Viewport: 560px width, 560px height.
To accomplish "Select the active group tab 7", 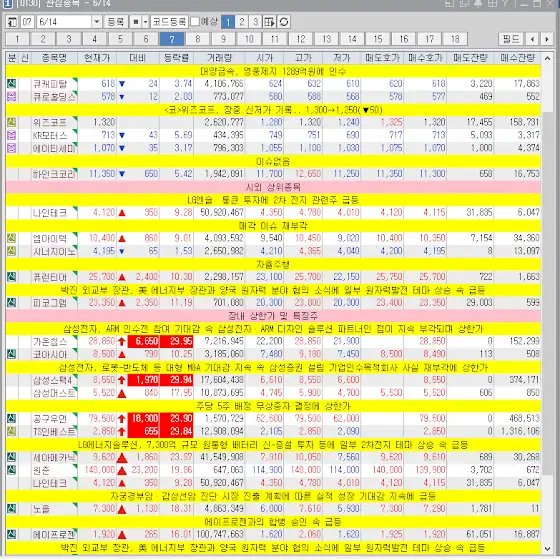I will click(x=172, y=39).
